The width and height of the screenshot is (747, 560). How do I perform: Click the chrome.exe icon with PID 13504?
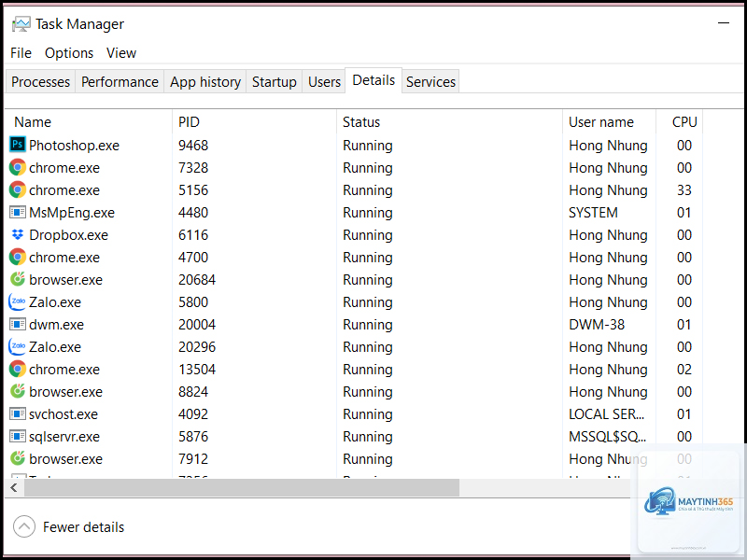(18, 369)
